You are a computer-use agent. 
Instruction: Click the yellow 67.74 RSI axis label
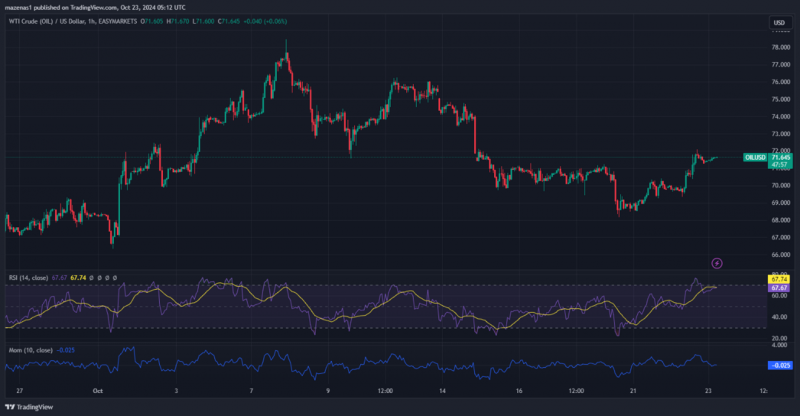779,279
